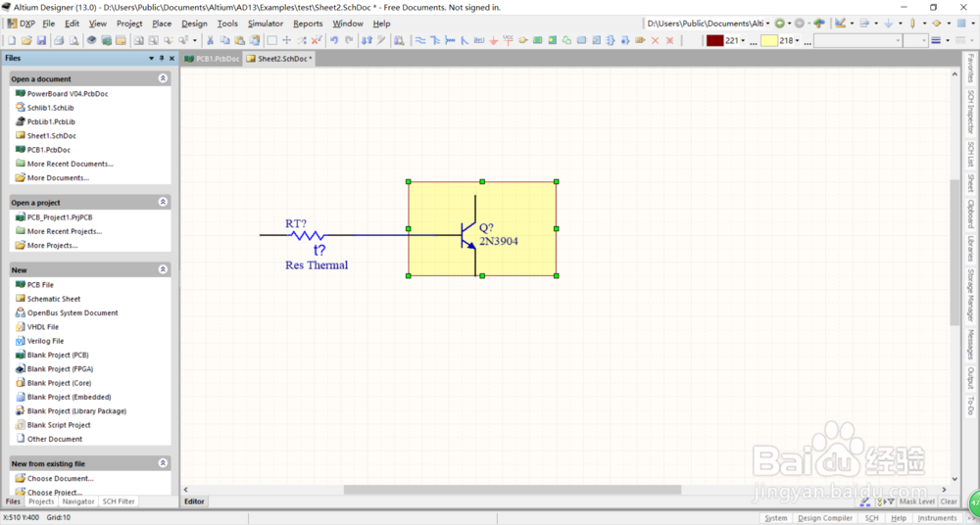Open the Place menu

162,24
